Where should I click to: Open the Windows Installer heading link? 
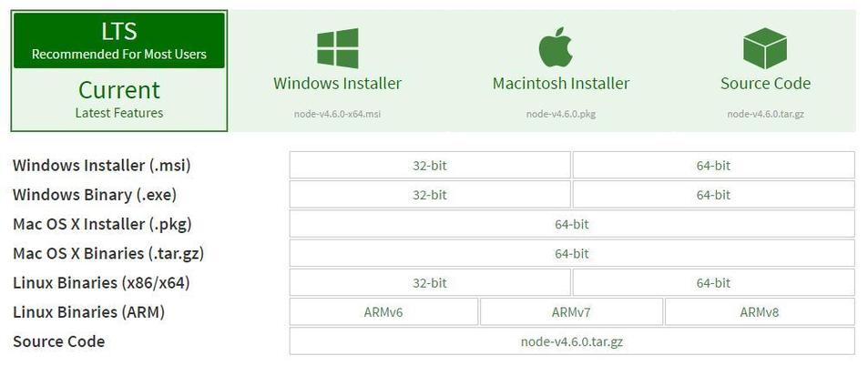pos(338,84)
